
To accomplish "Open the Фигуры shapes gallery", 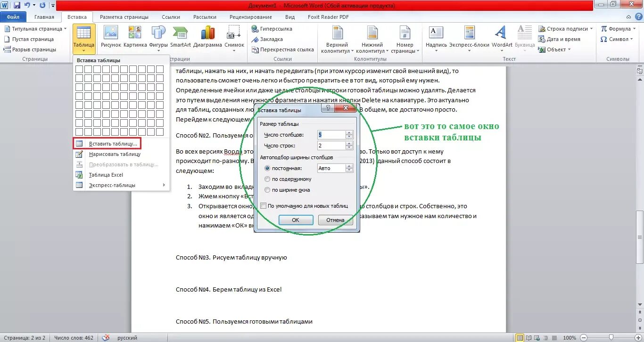I will click(x=158, y=38).
